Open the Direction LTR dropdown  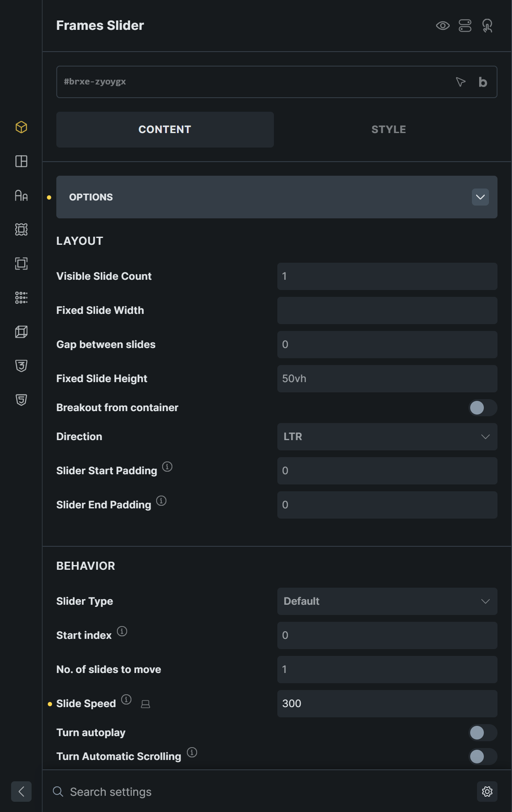(x=387, y=437)
